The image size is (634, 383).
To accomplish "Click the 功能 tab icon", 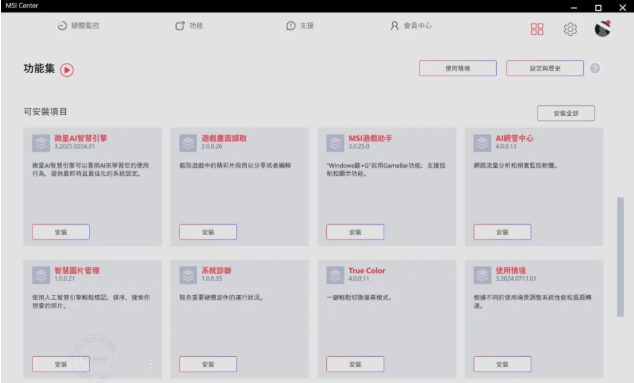I will coord(180,25).
